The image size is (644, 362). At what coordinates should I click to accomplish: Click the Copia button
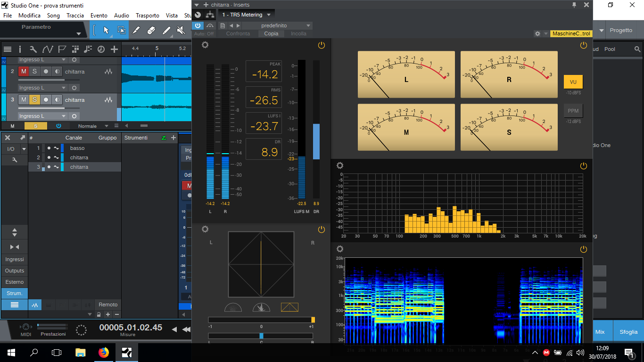click(271, 33)
